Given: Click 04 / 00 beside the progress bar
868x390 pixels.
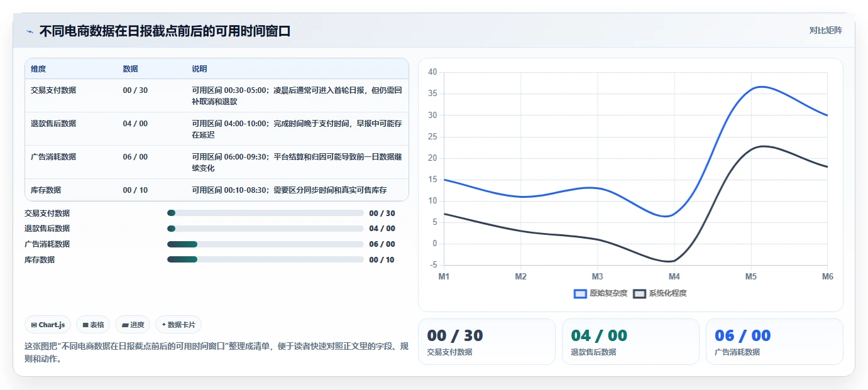Looking at the screenshot, I should (382, 229).
